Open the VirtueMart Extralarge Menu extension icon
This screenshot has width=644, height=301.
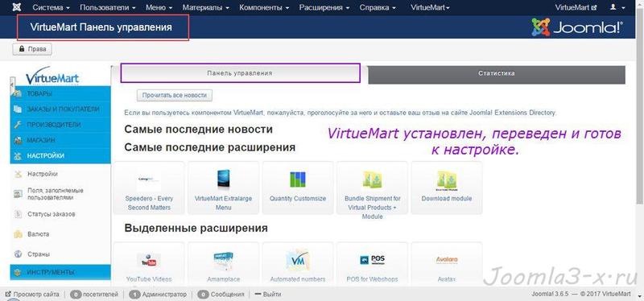[x=224, y=179]
